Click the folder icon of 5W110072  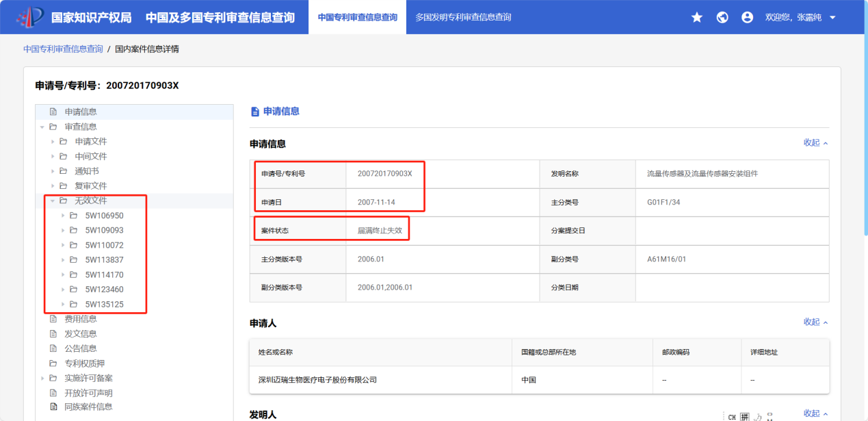pyautogui.click(x=74, y=245)
